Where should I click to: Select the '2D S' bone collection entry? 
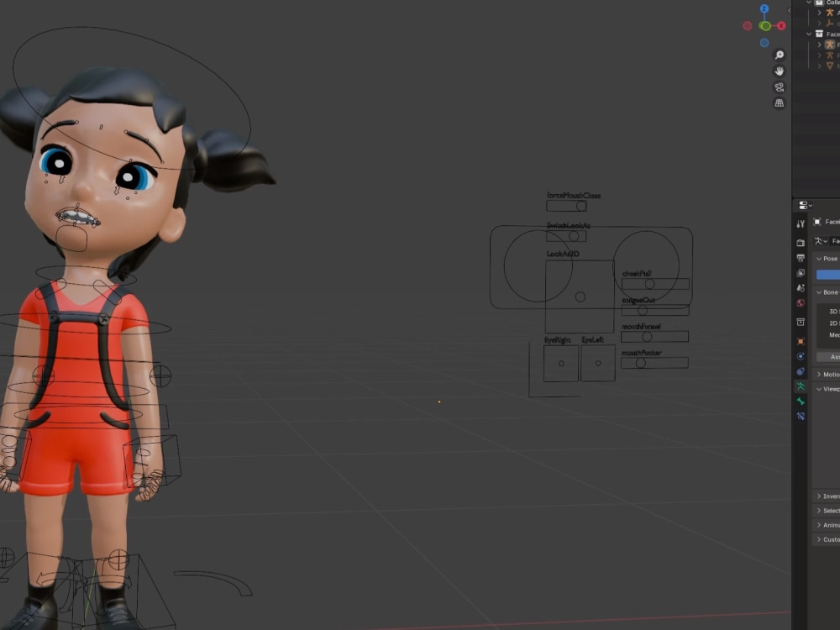(829, 323)
